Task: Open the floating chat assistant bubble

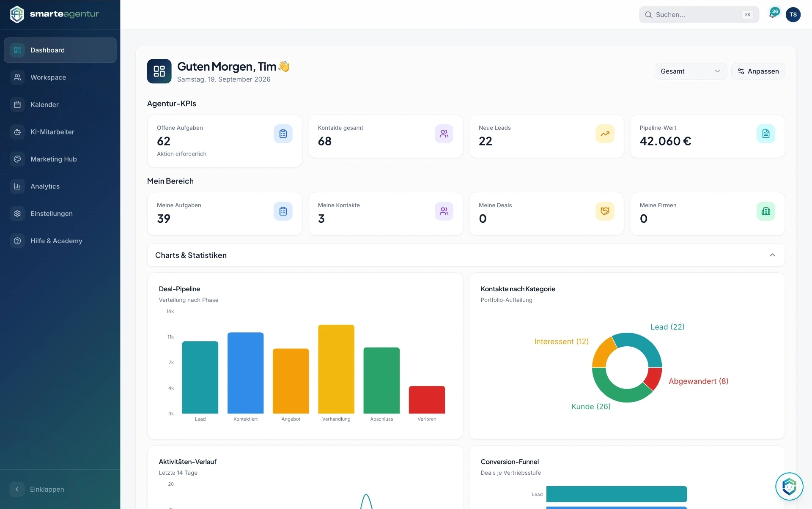Action: coord(789,486)
